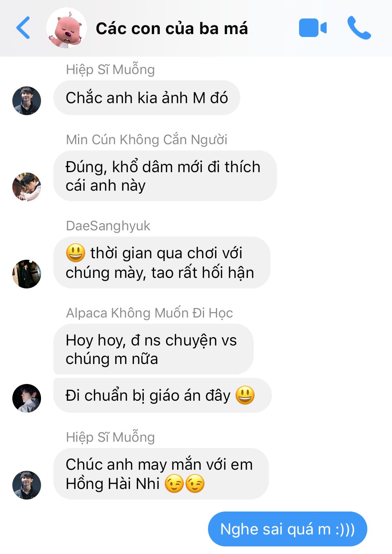Screen dimensions: 392x554
Task: Open group info "Các con của ba má"
Action: coord(172,28)
